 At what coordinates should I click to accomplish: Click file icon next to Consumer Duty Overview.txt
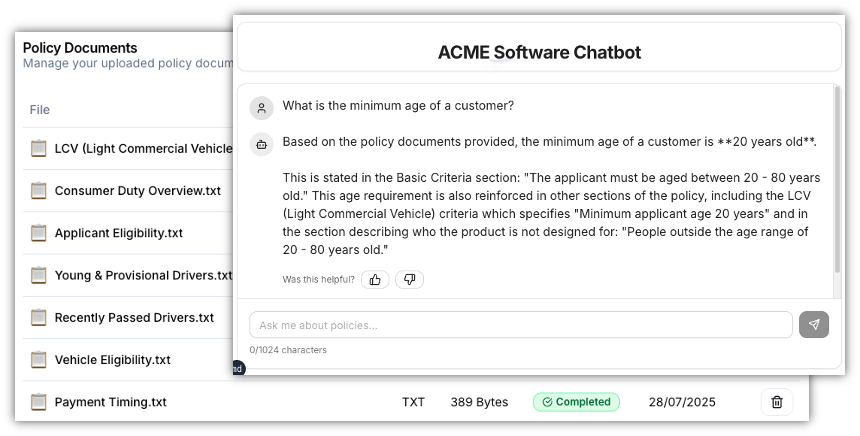(x=38, y=191)
